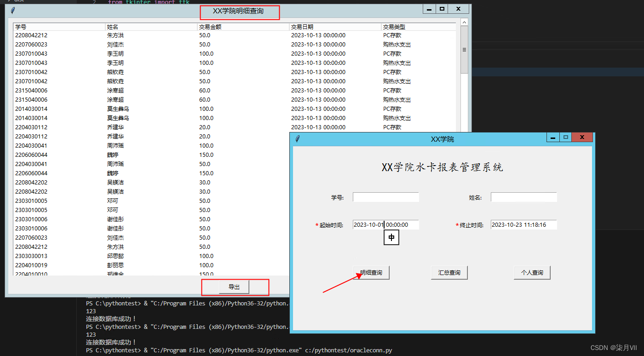Screen dimensions: 644x356
Task: Select the name 彭丽思 in the list
Action: [x=115, y=265]
